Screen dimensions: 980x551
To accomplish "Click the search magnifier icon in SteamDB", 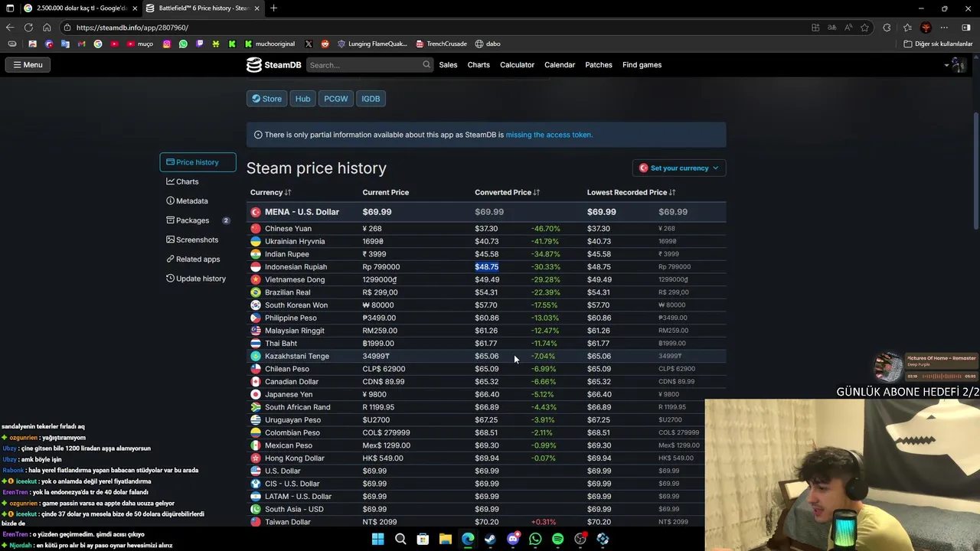I will pos(426,65).
